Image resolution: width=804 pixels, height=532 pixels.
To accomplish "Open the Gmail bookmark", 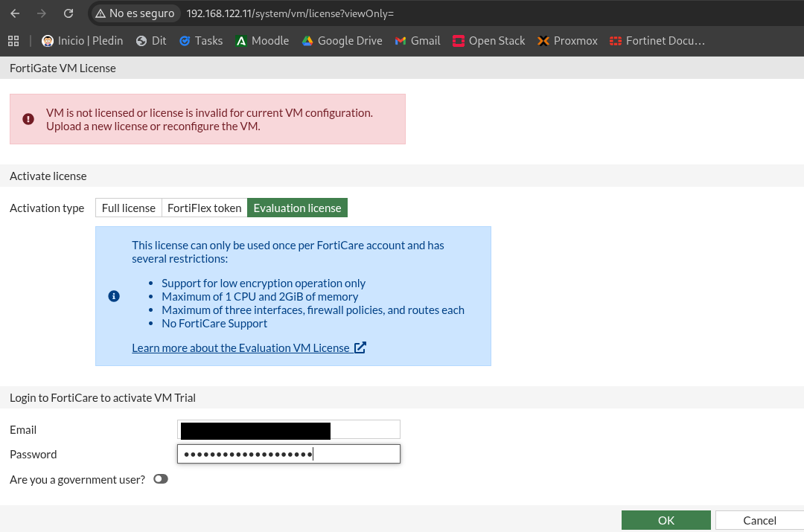I will pyautogui.click(x=418, y=41).
